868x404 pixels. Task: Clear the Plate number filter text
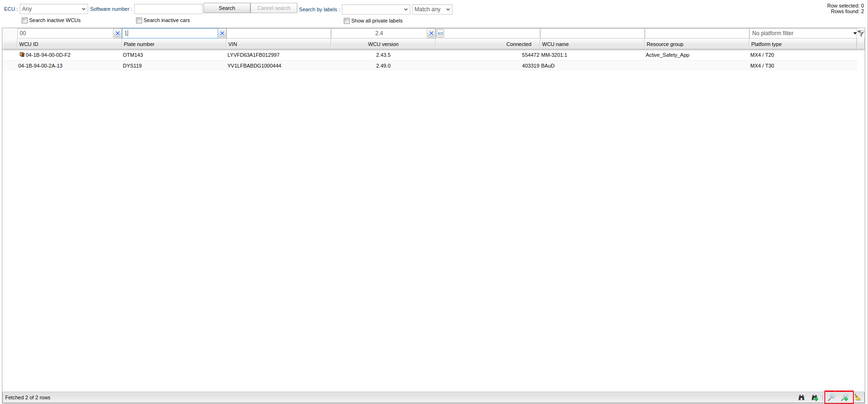(x=222, y=33)
